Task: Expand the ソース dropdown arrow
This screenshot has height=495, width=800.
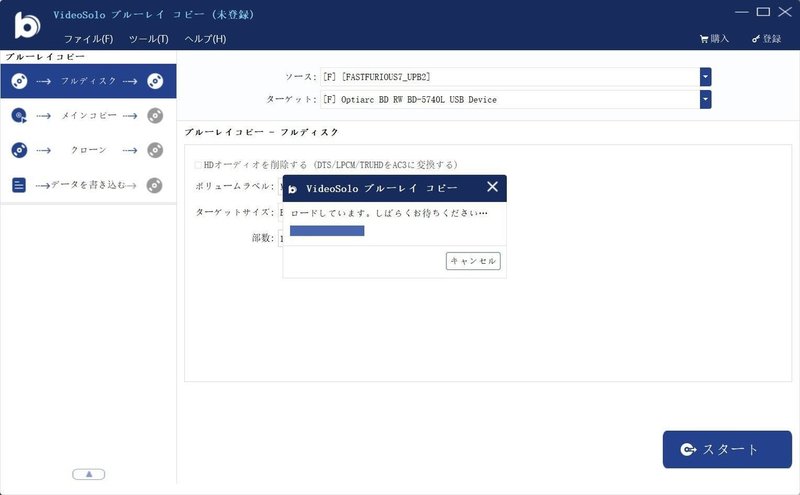Action: click(x=705, y=77)
